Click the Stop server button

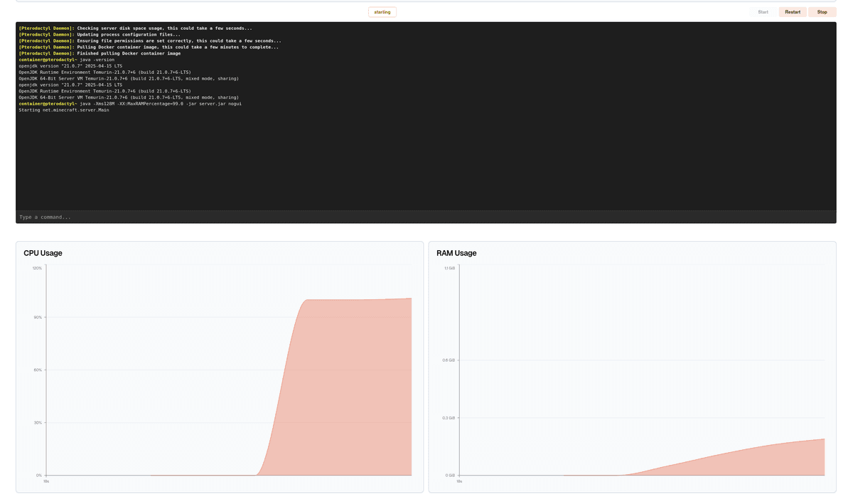pos(822,12)
